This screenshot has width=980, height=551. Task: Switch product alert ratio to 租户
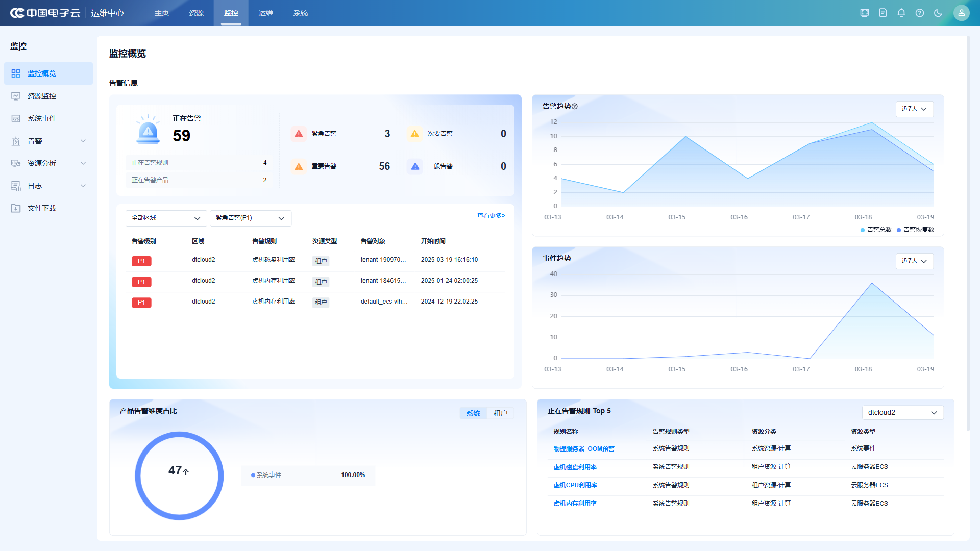500,413
